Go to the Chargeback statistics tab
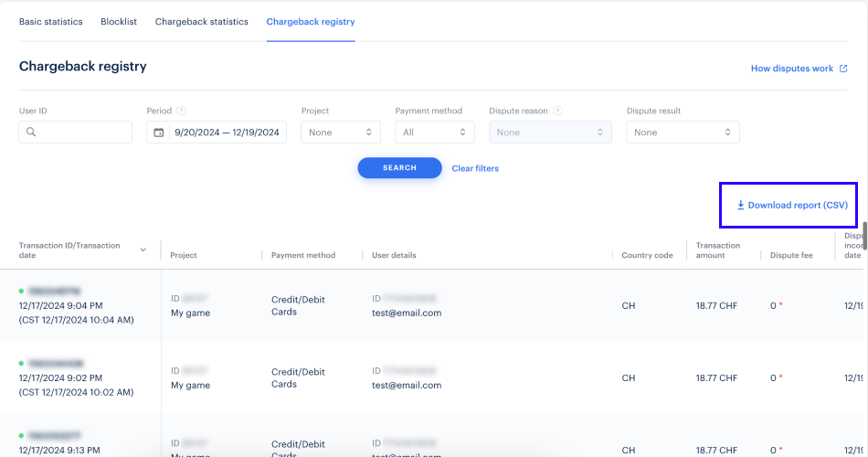The width and height of the screenshot is (868, 457). (x=201, y=22)
